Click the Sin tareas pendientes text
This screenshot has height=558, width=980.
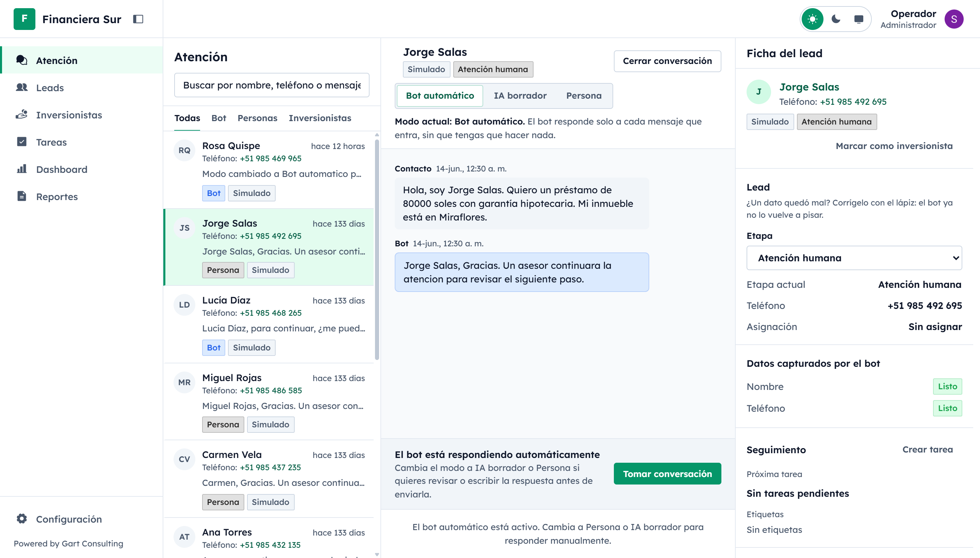[x=797, y=493]
